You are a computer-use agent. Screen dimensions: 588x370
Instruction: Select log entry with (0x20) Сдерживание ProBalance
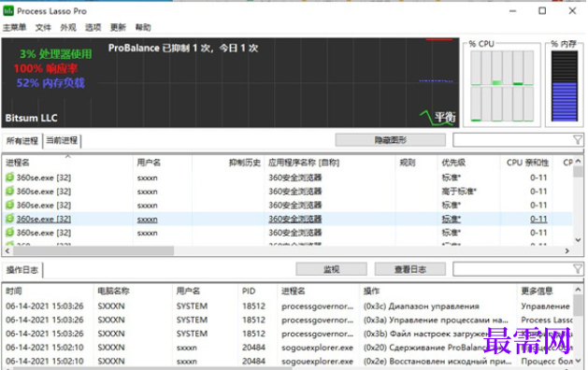[288, 348]
